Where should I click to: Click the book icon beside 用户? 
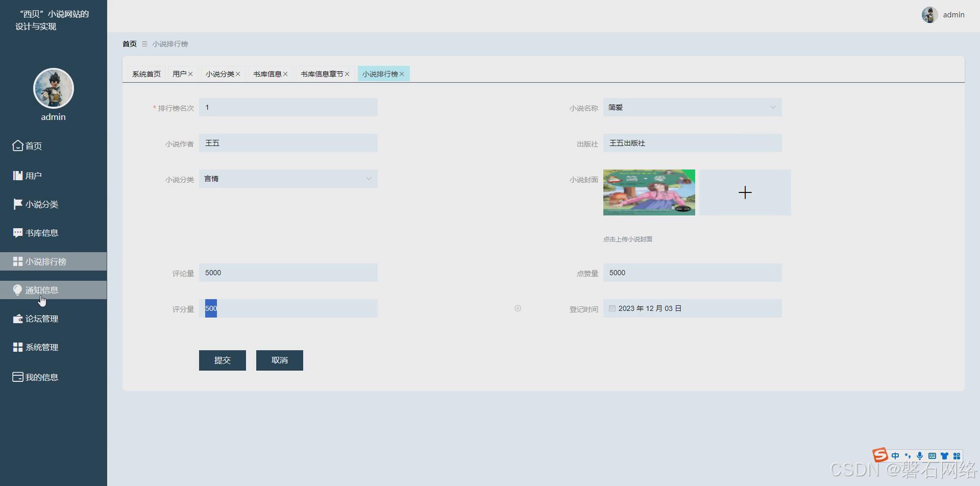point(18,176)
